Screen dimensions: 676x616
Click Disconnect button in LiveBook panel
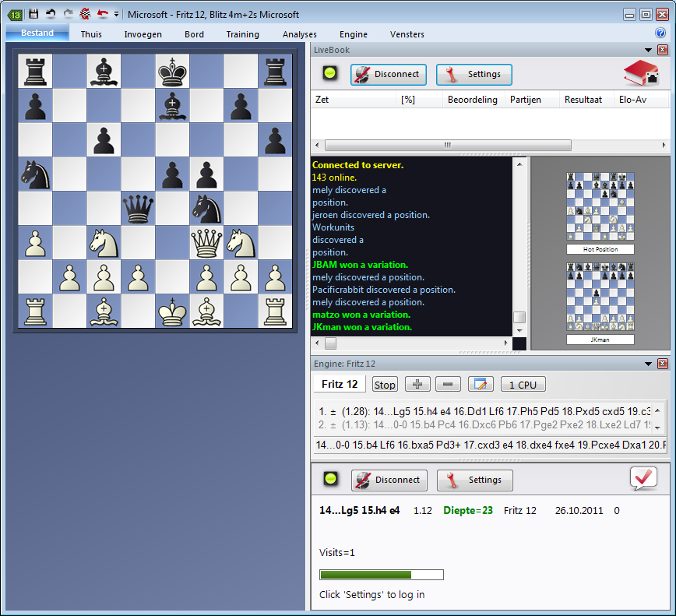388,75
